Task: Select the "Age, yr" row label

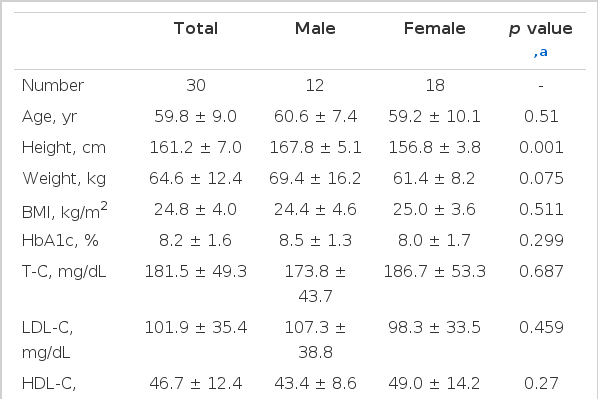Action: click(x=50, y=117)
